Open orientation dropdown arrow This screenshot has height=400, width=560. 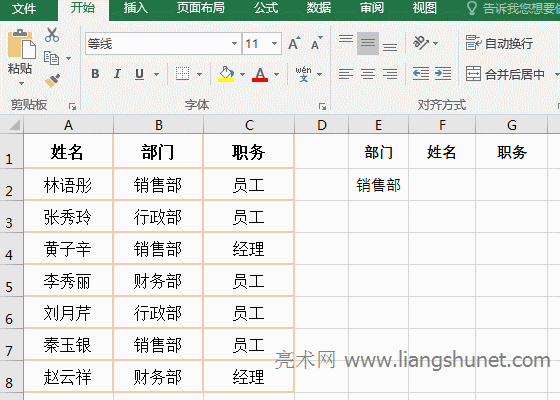coord(435,43)
